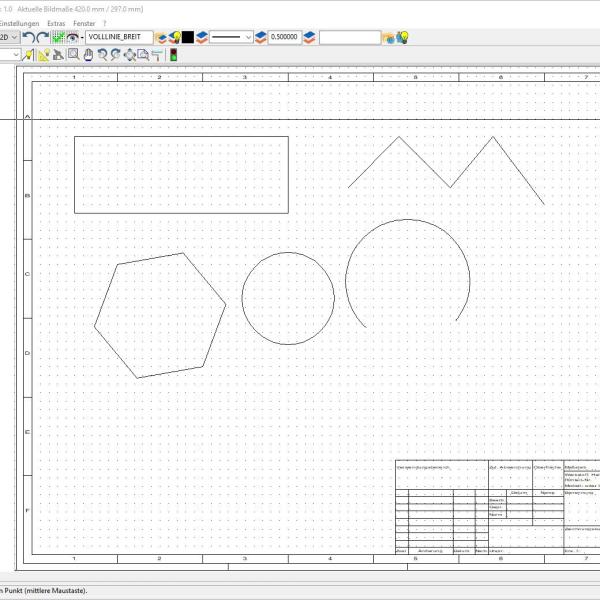600x600 pixels.
Task: Open small arrow beside VOLLLINIE_BREIT field
Action: tap(82, 38)
